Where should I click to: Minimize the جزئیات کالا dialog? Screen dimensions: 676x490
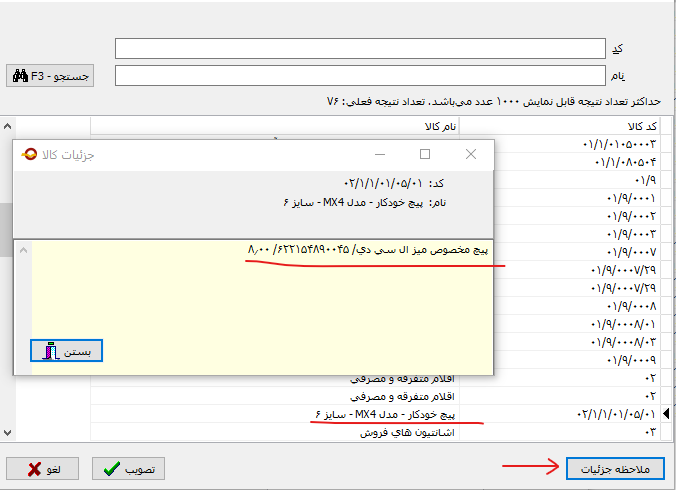coord(379,154)
